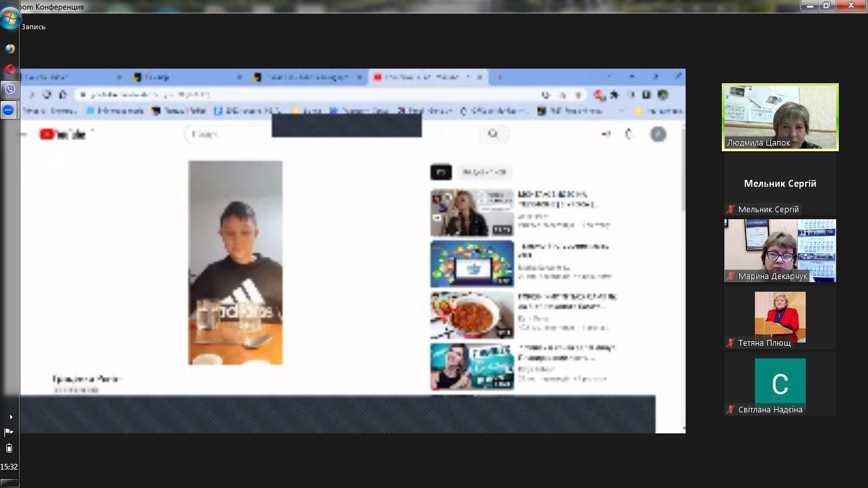Open the browser extensions puzzle icon

click(614, 95)
